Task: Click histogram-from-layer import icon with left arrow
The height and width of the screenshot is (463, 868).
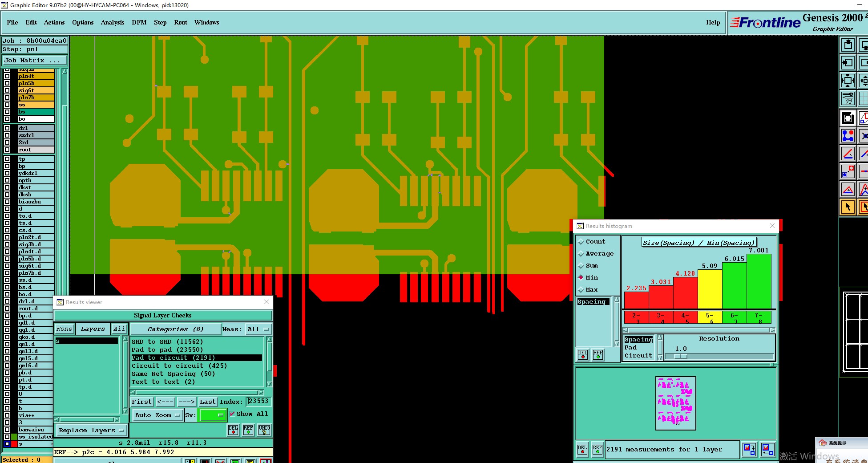Action: [x=767, y=450]
